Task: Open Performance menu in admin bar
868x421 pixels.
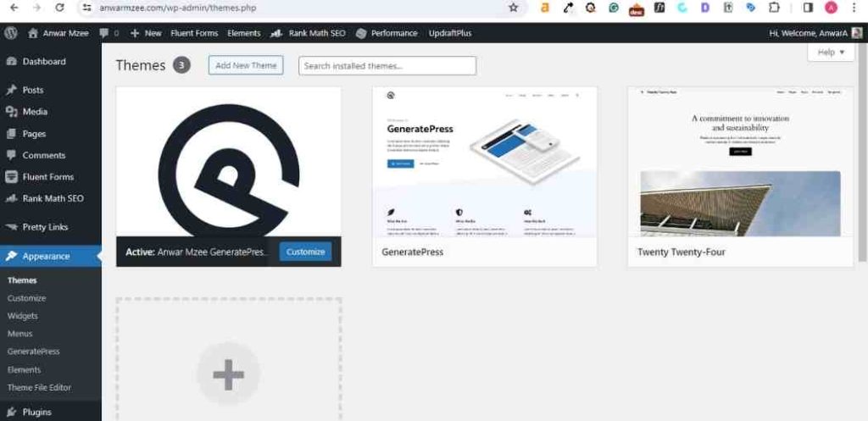Action: pyautogui.click(x=387, y=33)
